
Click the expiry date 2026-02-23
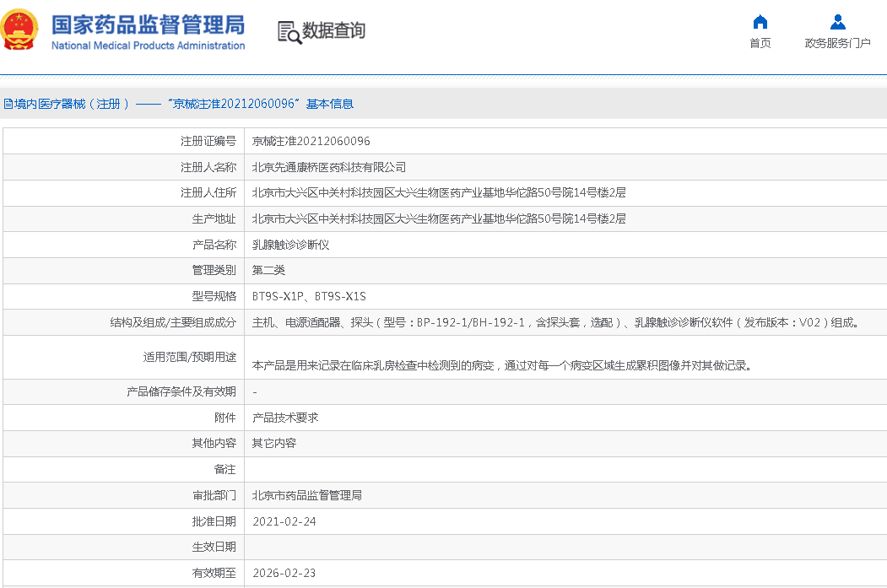point(284,573)
